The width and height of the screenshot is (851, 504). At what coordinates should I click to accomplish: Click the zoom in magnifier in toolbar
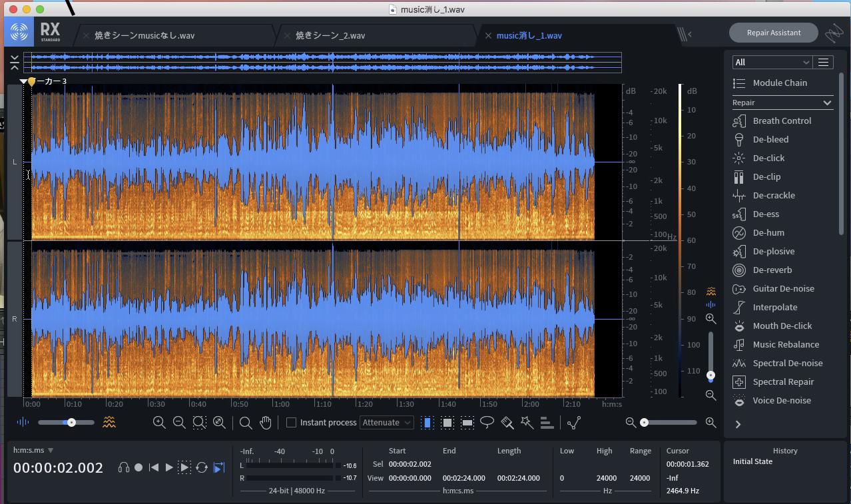[x=159, y=423]
